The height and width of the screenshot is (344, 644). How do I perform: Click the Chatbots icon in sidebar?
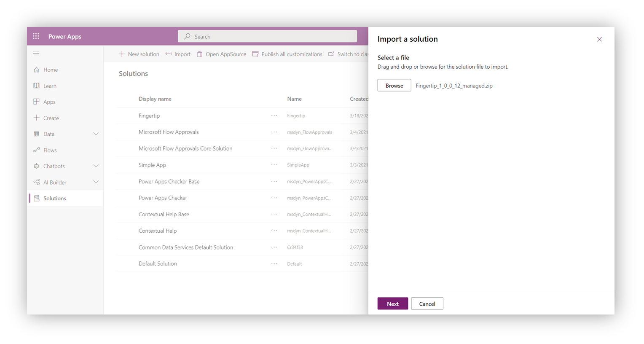click(37, 166)
